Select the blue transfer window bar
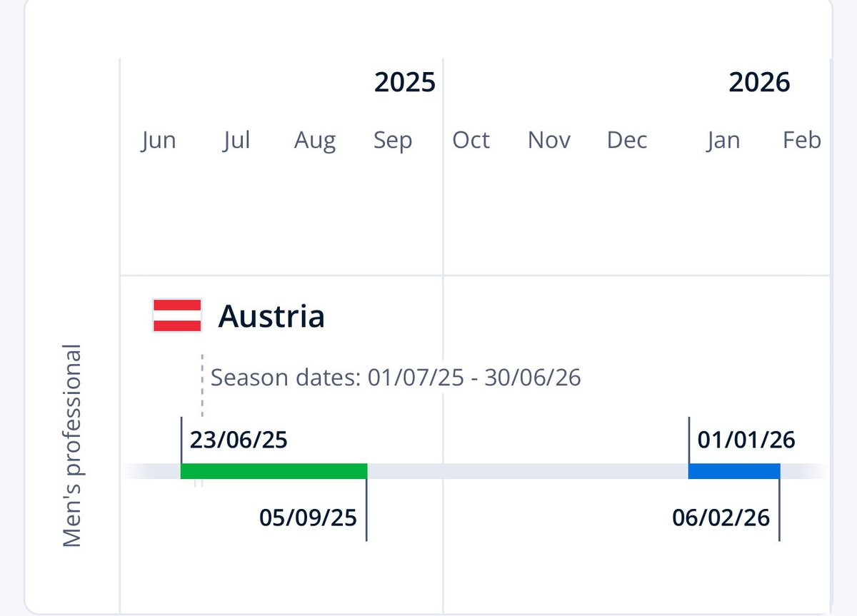Image resolution: width=857 pixels, height=616 pixels. (x=734, y=471)
